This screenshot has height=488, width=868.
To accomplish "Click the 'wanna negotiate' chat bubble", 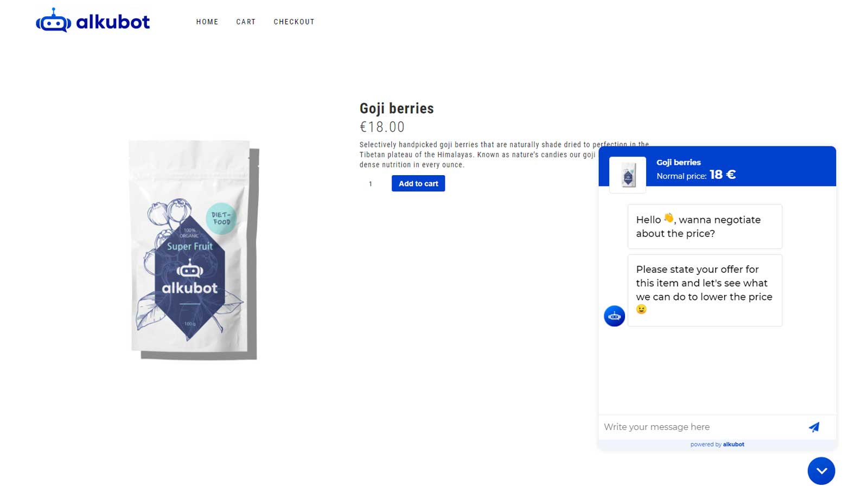I will pyautogui.click(x=704, y=227).
